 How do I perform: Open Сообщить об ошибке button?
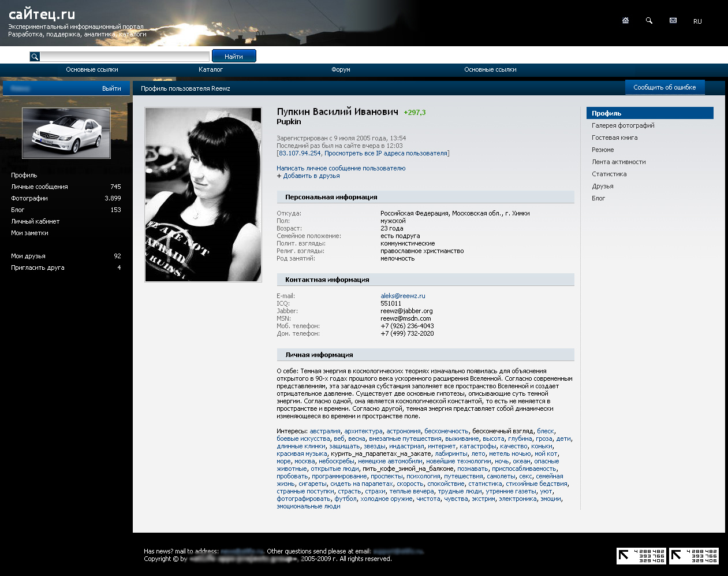pyautogui.click(x=664, y=87)
